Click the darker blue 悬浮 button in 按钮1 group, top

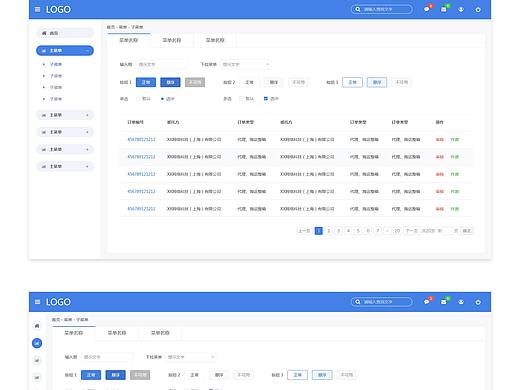click(170, 82)
